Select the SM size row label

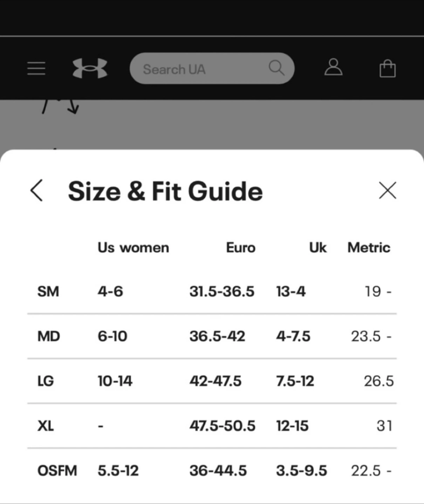click(x=48, y=292)
